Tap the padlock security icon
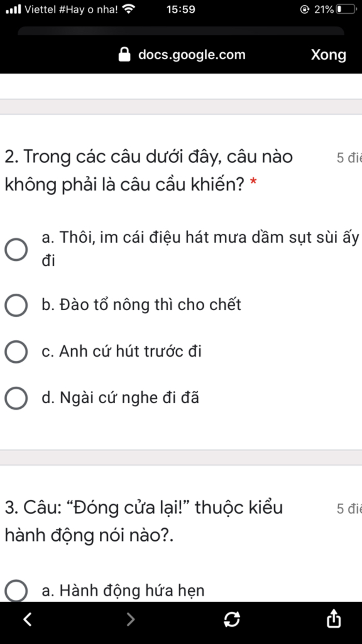The image size is (362, 644). (x=124, y=55)
